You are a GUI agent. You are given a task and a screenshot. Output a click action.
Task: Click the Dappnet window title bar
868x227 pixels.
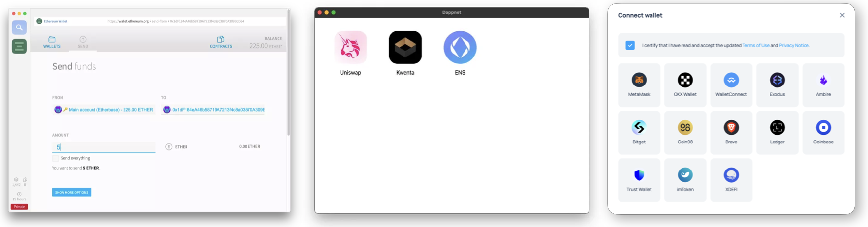(x=452, y=12)
